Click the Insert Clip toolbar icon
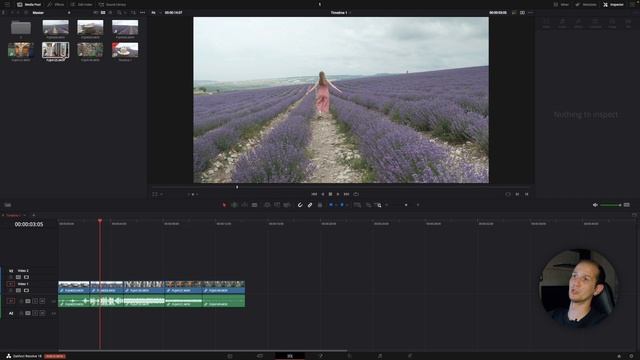Viewport: 640px width, 360px height. click(267, 205)
